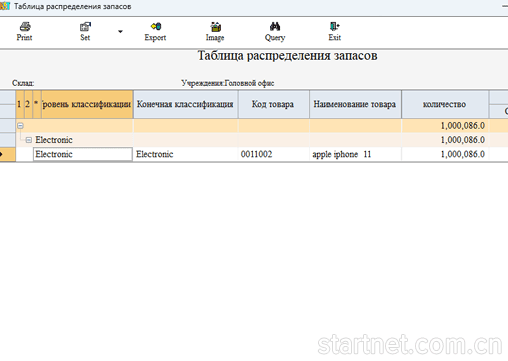Sort by Уровень классификации column header
This screenshot has width=508, height=361.
pos(87,104)
